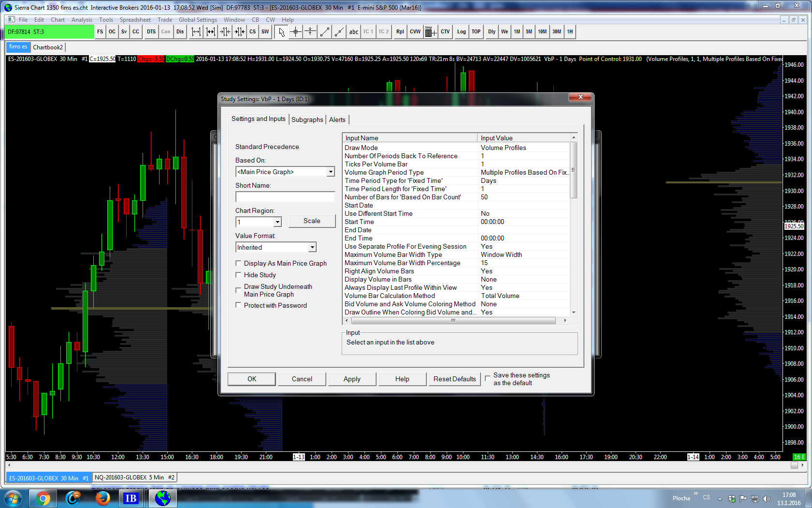Click the Scale button
This screenshot has height=508, width=812.
312,221
